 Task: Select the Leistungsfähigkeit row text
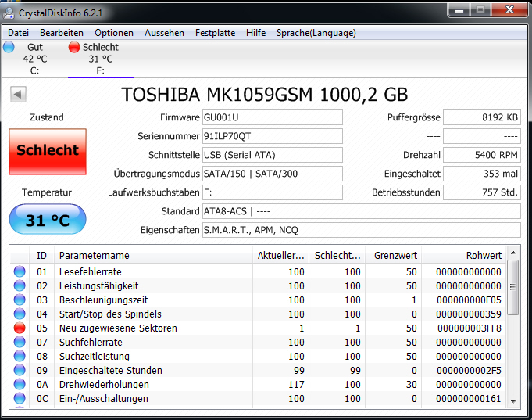pyautogui.click(x=98, y=285)
